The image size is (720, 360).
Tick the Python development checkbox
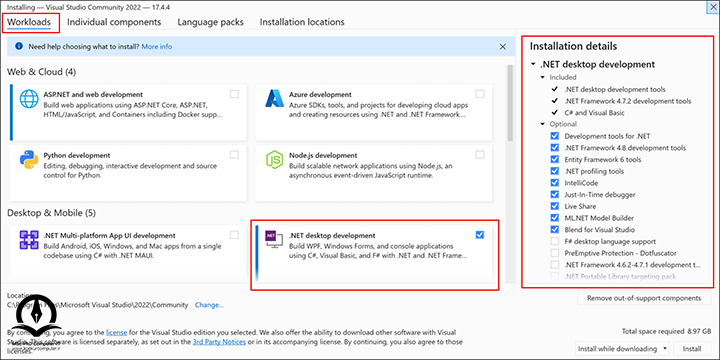click(x=234, y=155)
